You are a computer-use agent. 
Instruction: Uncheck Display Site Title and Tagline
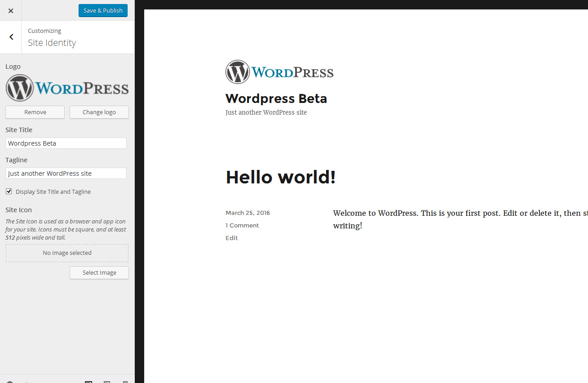[x=9, y=191]
